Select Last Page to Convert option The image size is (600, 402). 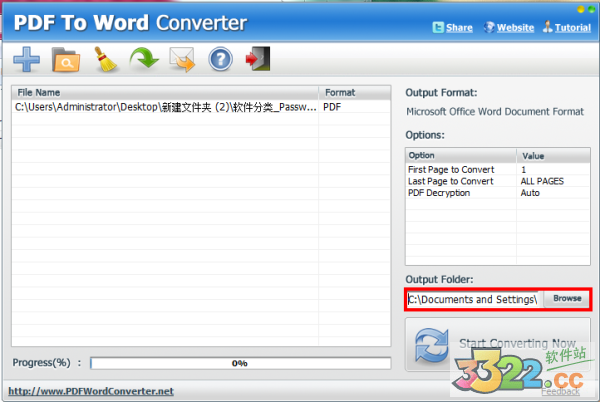pos(451,181)
